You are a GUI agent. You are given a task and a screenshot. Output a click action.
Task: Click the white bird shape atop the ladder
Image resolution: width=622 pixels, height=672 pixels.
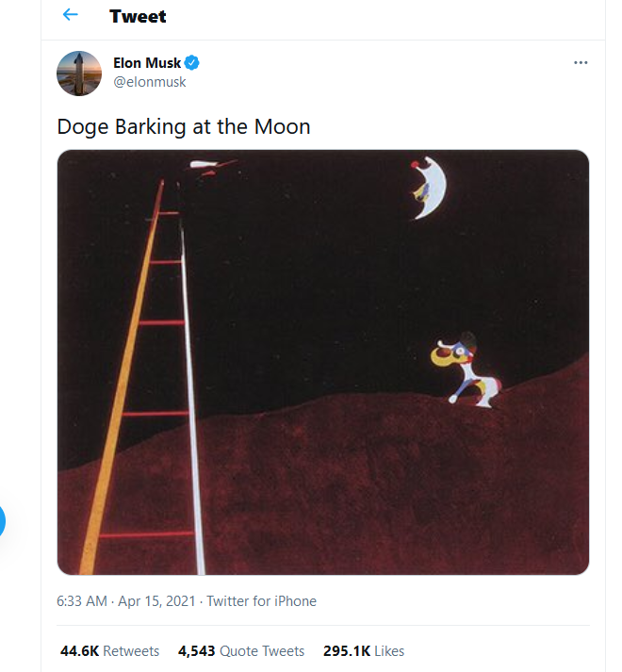pos(209,168)
